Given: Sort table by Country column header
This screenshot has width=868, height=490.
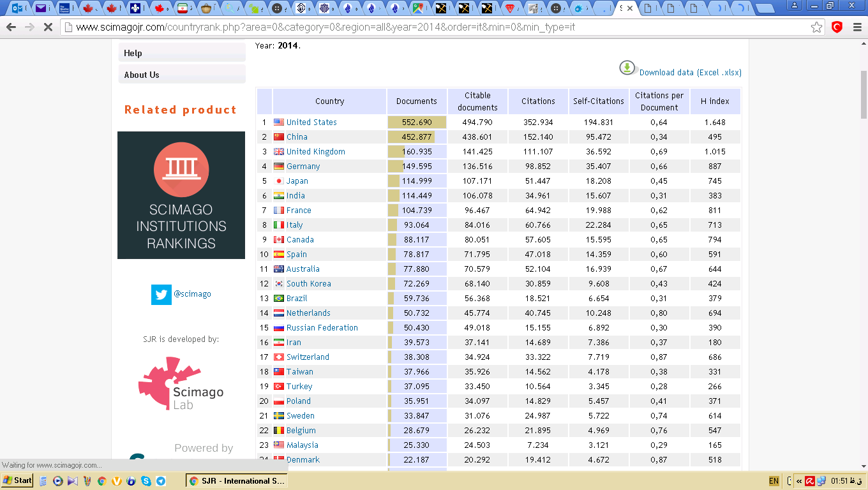Looking at the screenshot, I should tap(329, 101).
